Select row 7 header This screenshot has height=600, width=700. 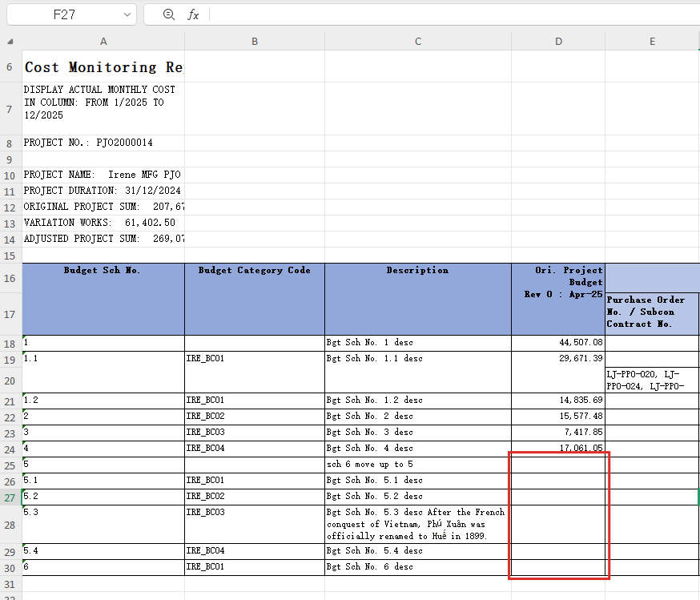(x=10, y=109)
